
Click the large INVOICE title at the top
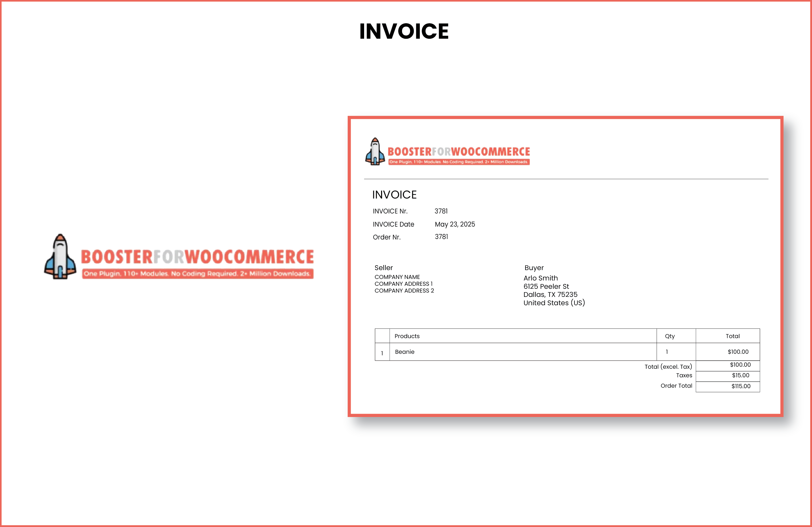pos(404,31)
